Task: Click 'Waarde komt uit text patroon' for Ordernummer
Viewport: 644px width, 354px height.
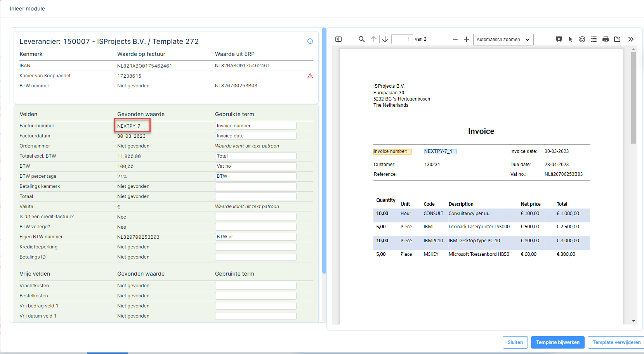Action: [x=247, y=146]
